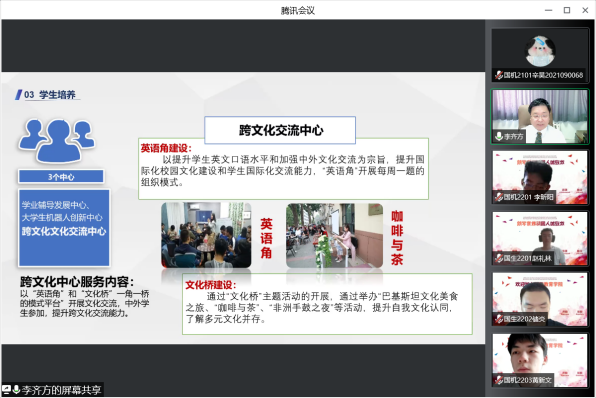Click muted mic icon beside 国机2203 name
Screen dimensions: 596x398
[x=499, y=380]
